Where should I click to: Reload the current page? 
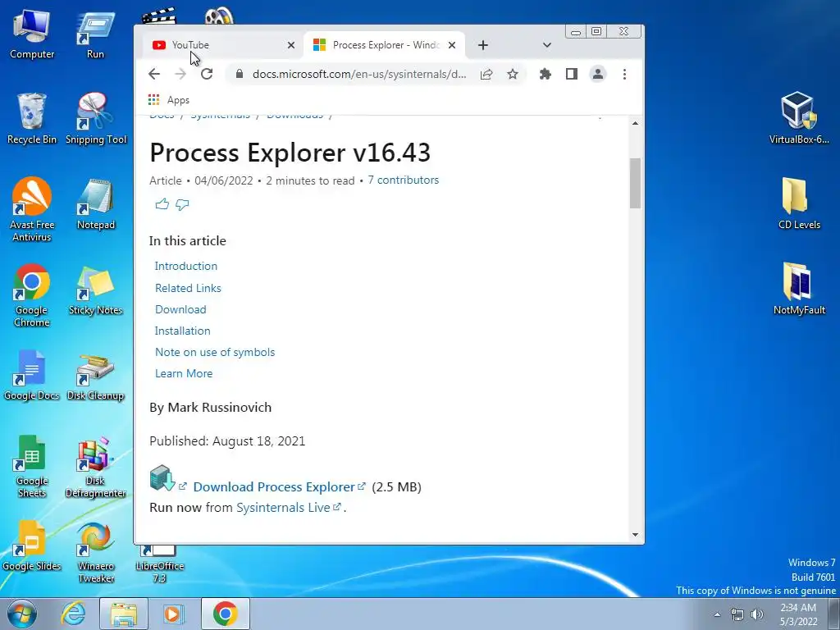[x=207, y=74]
